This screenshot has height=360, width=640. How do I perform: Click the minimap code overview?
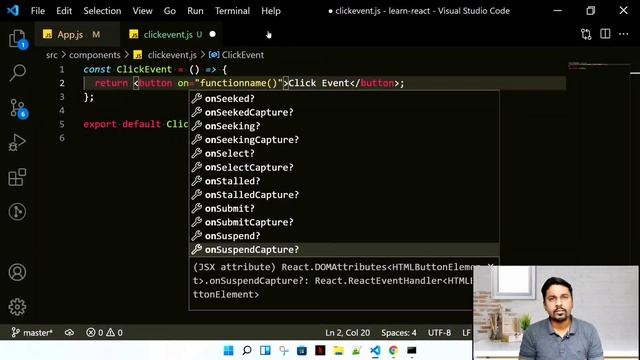(599, 66)
